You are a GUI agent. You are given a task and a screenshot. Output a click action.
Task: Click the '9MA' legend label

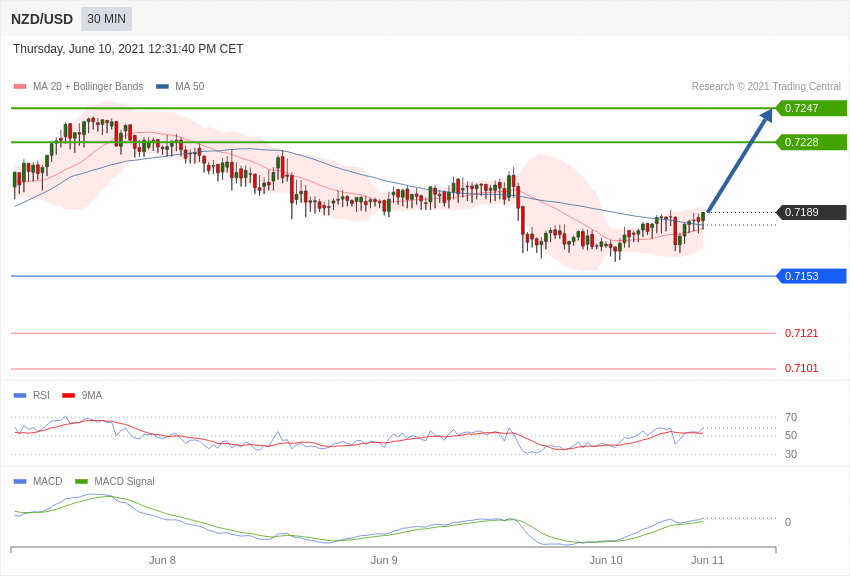point(92,396)
